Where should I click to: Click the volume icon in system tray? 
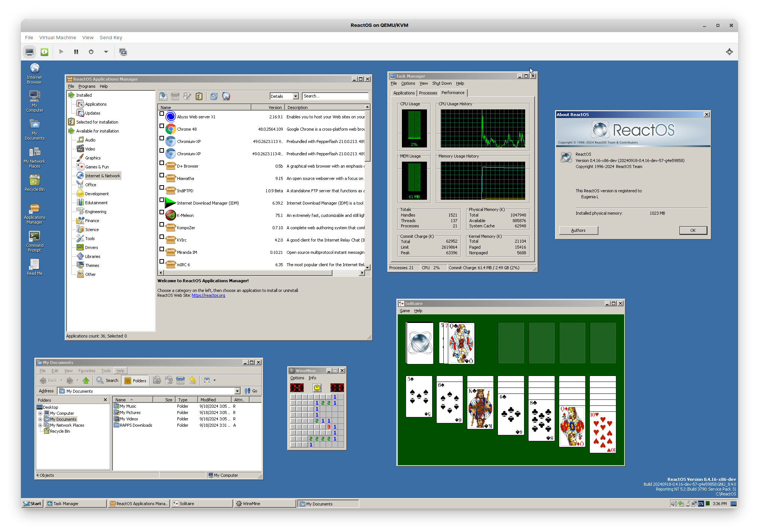[673, 504]
